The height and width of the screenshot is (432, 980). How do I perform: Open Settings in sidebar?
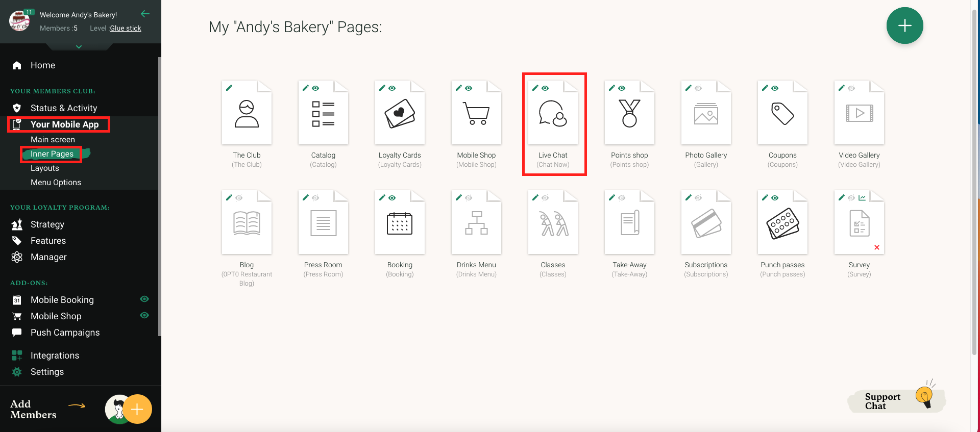click(x=47, y=372)
